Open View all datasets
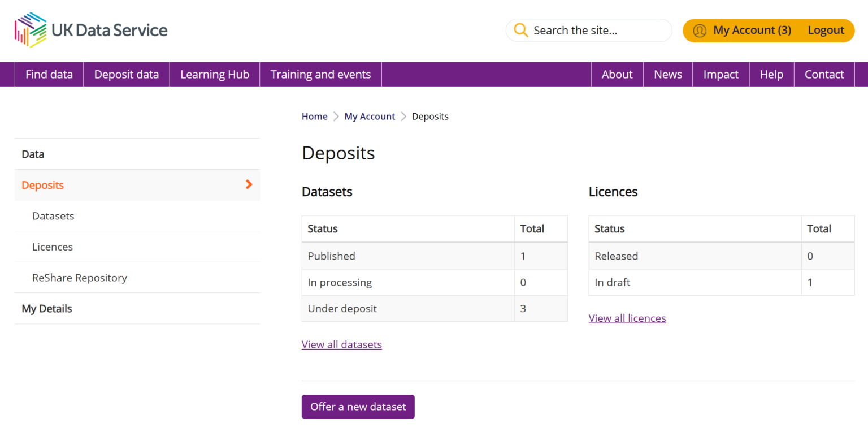 341,344
